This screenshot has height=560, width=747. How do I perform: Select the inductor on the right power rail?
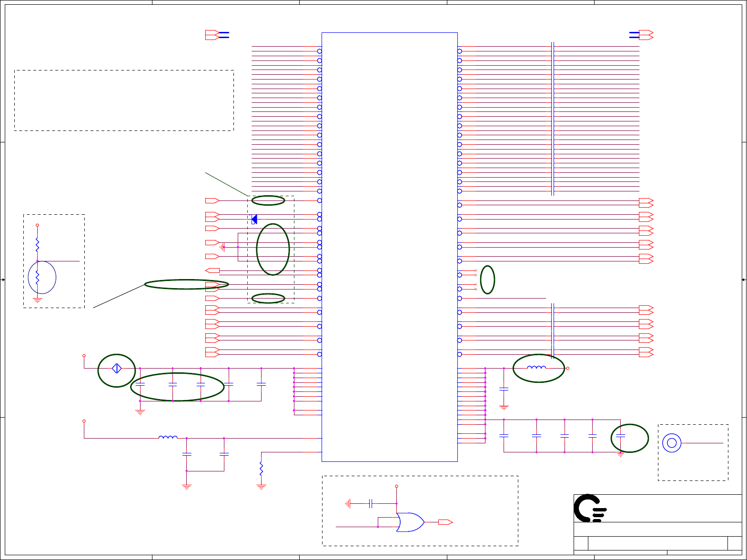537,367
